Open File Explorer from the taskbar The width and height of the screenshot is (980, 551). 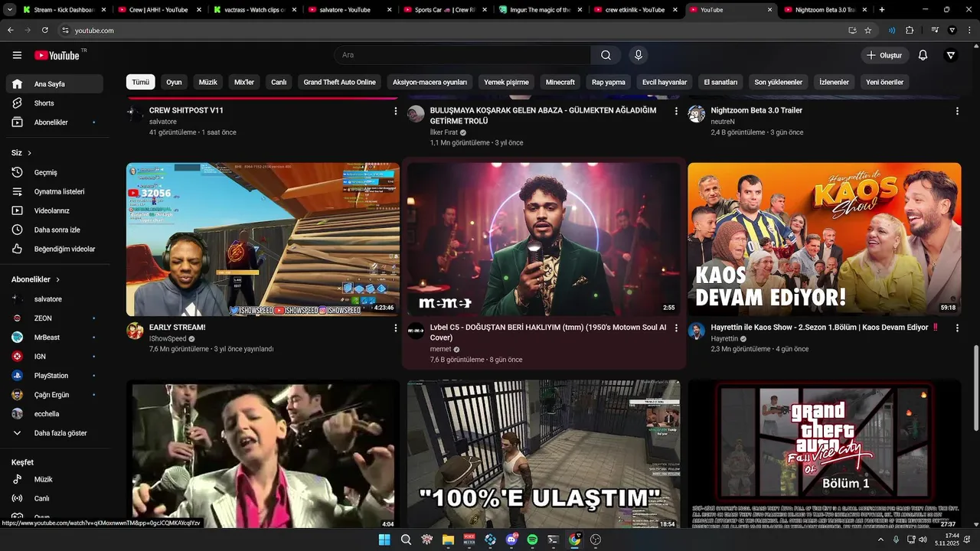[x=448, y=540]
